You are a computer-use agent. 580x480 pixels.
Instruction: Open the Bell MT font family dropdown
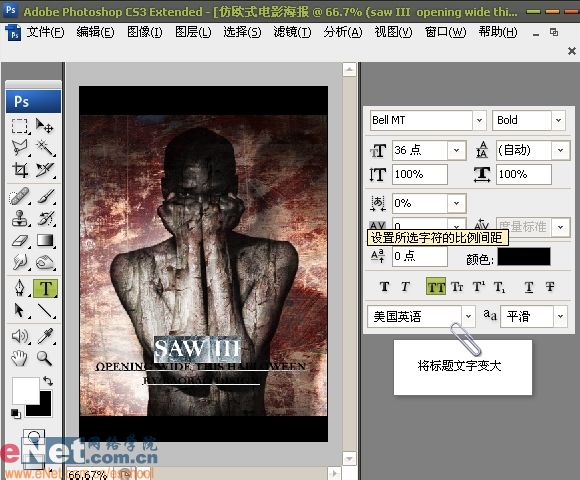pos(479,120)
